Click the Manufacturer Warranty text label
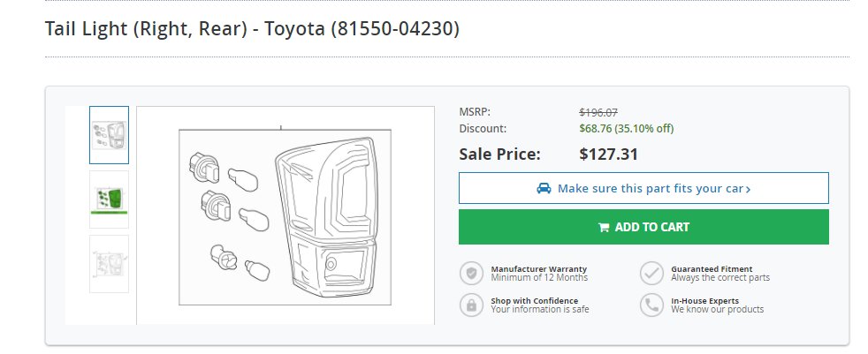This screenshot has height=354, width=868. [x=538, y=269]
